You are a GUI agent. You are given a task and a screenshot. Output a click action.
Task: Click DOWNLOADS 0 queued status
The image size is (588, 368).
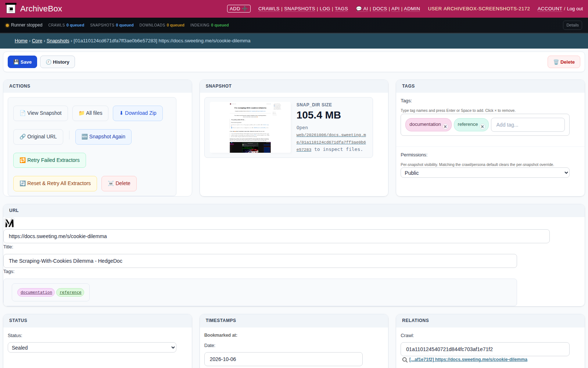point(162,25)
